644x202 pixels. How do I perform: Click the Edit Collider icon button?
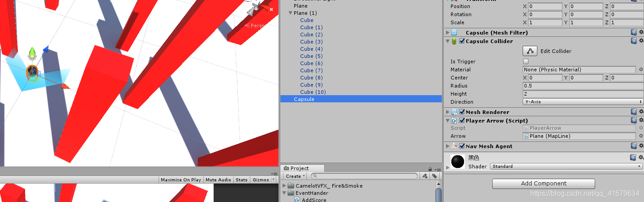530,51
